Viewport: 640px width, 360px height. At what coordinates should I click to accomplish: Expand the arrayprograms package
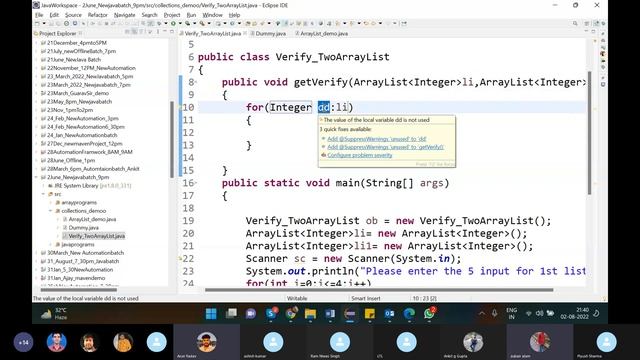51,202
